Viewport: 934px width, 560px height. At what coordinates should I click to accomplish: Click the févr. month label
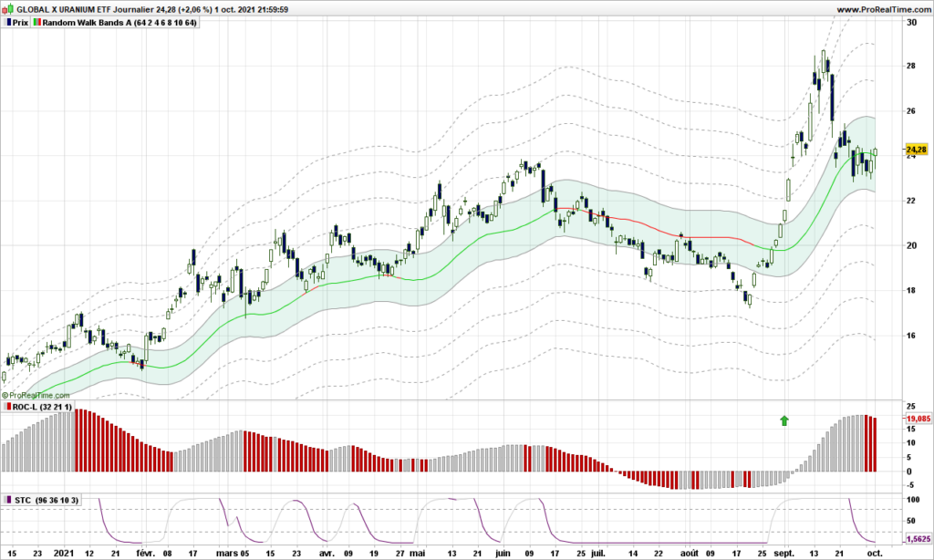pos(145,553)
